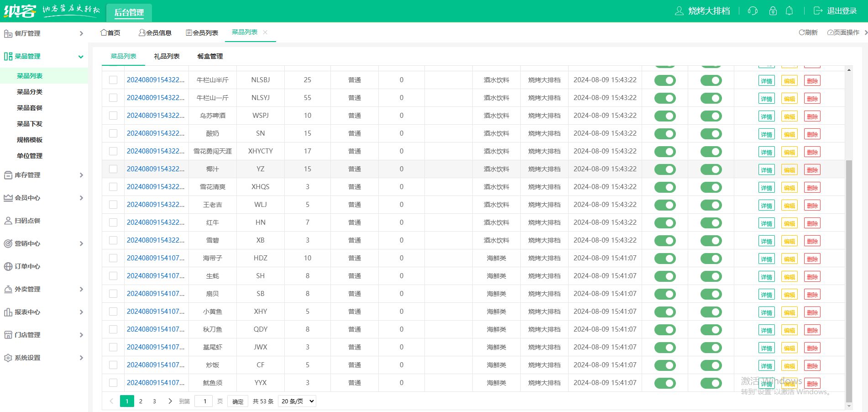Open 订单中心 in the sidebar

tap(27, 266)
